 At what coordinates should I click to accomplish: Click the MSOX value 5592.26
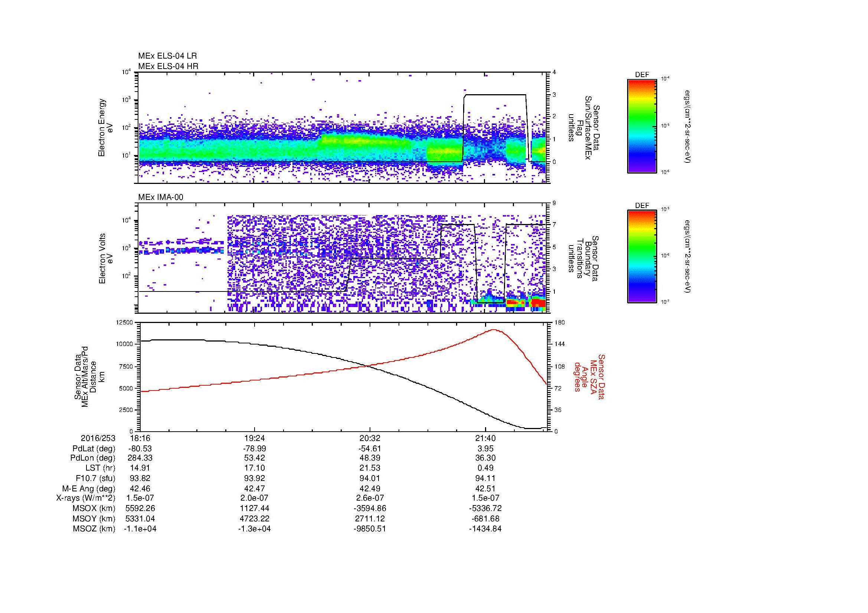[x=140, y=508]
